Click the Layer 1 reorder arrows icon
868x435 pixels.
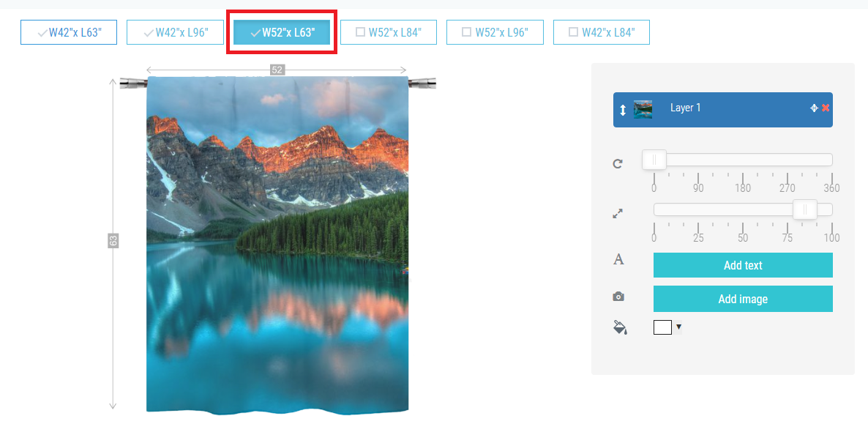(x=623, y=110)
